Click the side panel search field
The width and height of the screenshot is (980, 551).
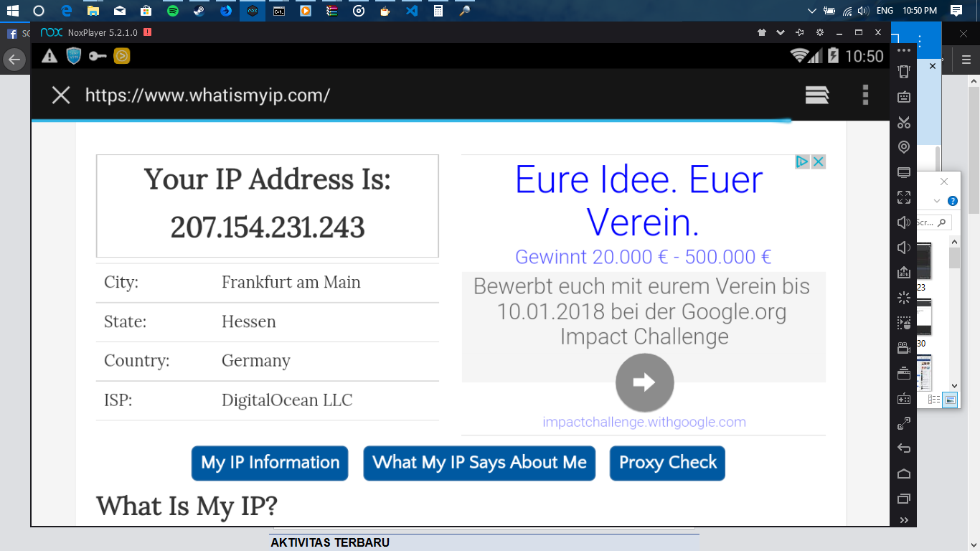934,222
